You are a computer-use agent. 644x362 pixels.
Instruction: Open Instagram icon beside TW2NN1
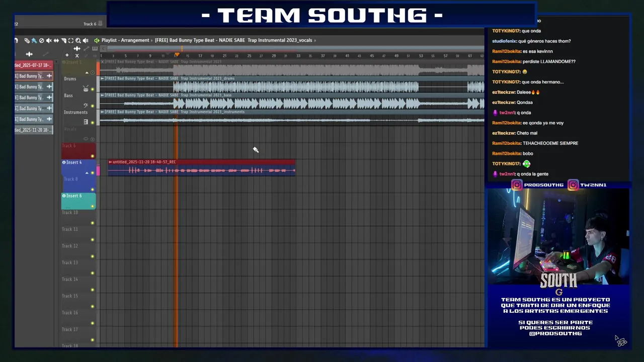click(573, 185)
